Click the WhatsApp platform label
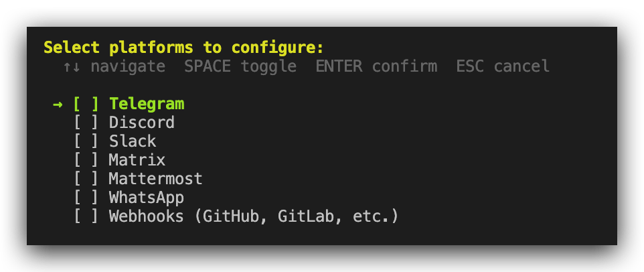Screen dimensions: 644x272 coord(147,198)
